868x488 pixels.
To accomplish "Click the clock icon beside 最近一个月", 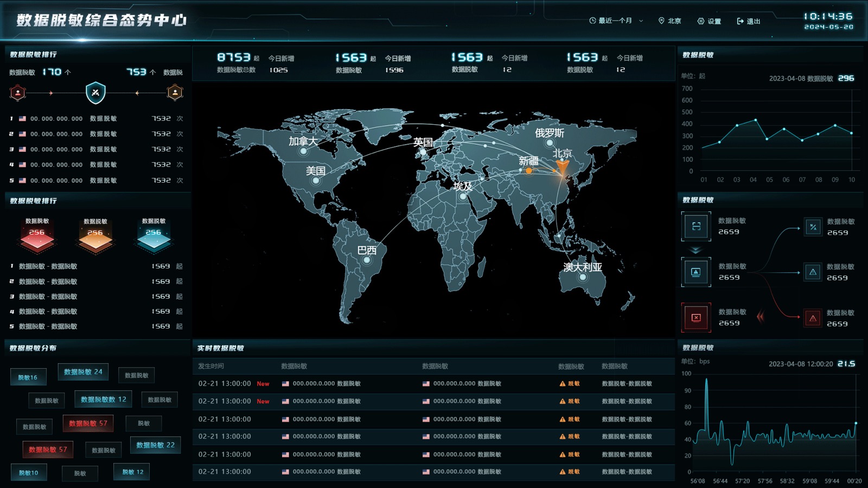I will coord(592,21).
